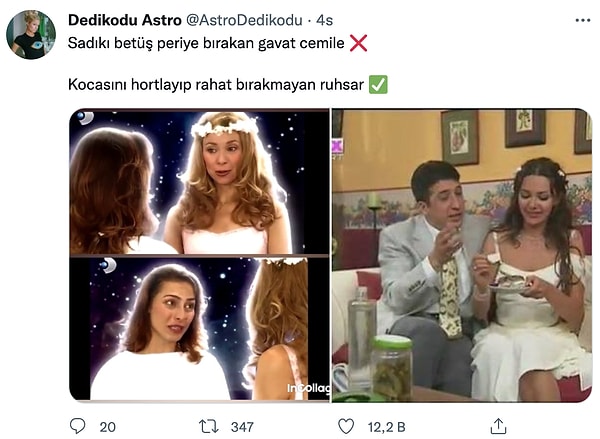600x439 pixels.
Task: Click the InCollage watermark on the collage
Action: (307, 389)
